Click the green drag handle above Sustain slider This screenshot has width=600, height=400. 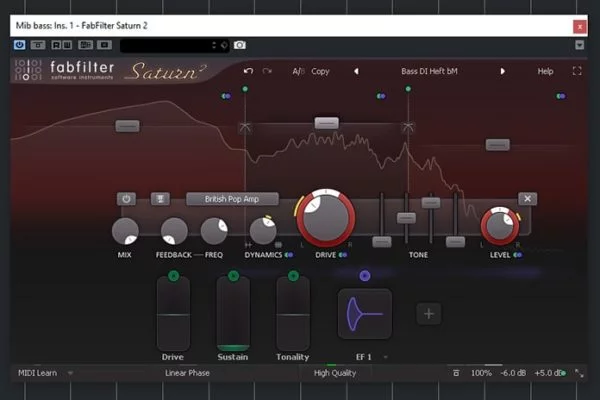233,276
